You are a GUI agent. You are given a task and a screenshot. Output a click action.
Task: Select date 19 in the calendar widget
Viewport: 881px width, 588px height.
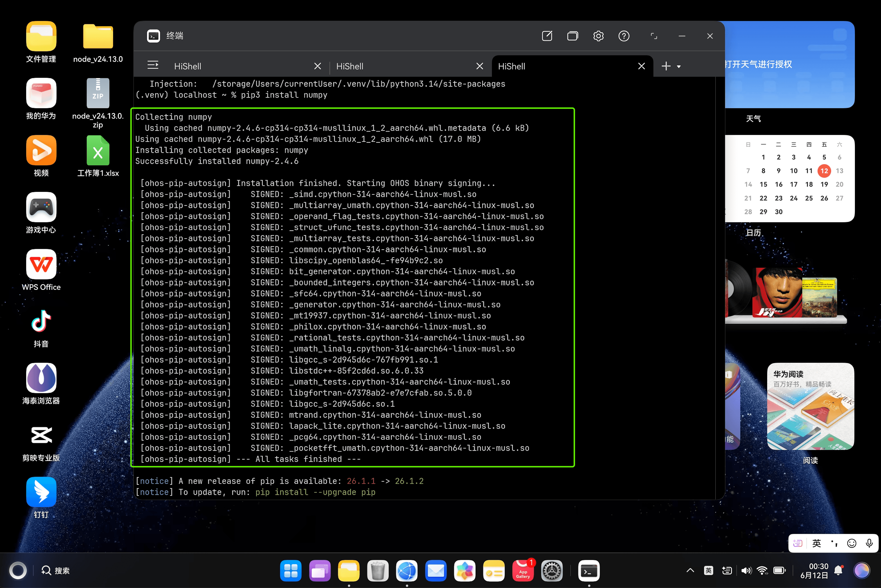(x=824, y=184)
